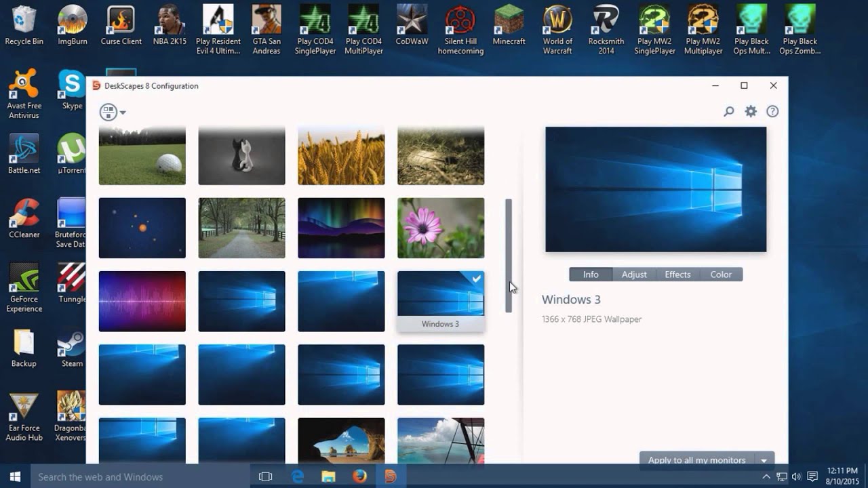
Task: Open the Play COD4 SinglePlayer shortcut
Action: 315,30
